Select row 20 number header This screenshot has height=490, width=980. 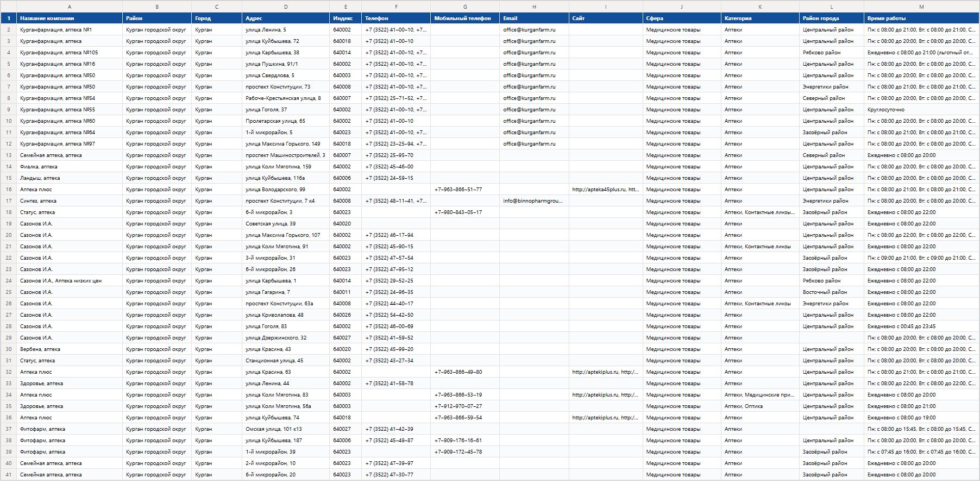9,235
